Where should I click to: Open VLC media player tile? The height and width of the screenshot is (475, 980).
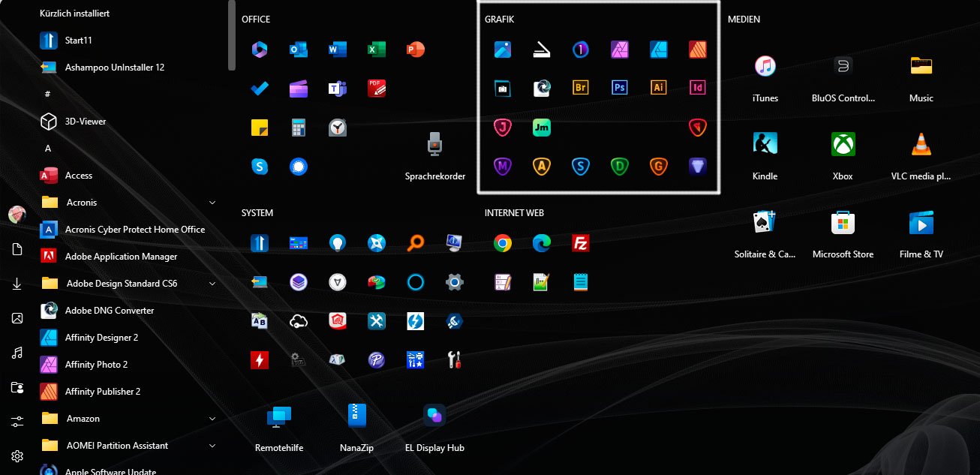pos(921,145)
